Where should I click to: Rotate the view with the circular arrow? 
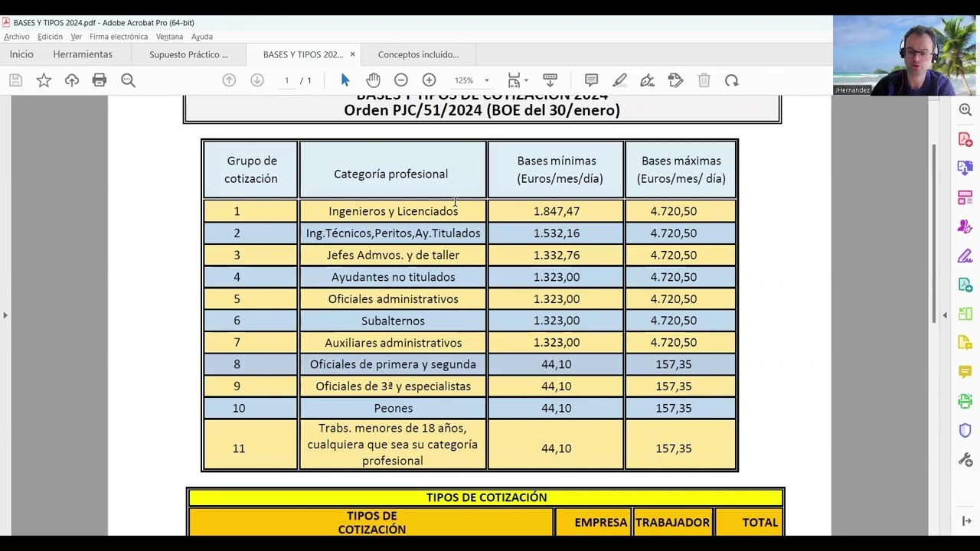pyautogui.click(x=732, y=80)
